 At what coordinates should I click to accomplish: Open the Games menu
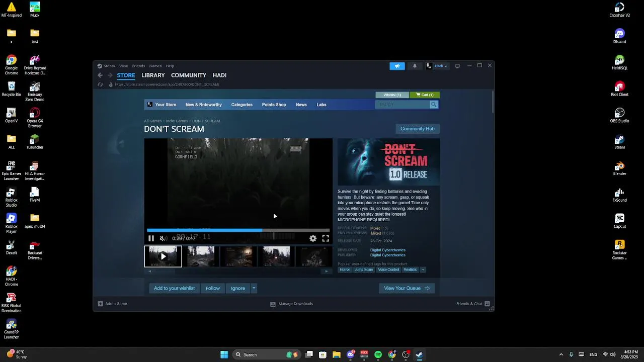pos(155,66)
